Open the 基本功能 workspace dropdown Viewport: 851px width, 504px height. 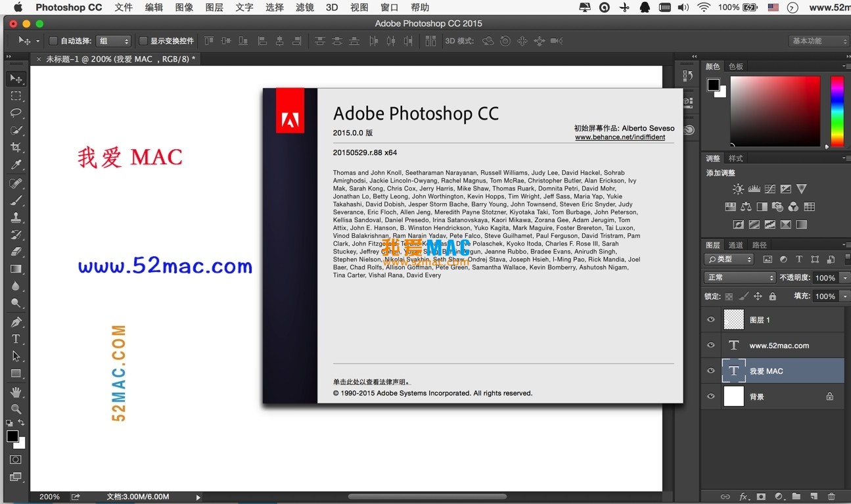[819, 41]
